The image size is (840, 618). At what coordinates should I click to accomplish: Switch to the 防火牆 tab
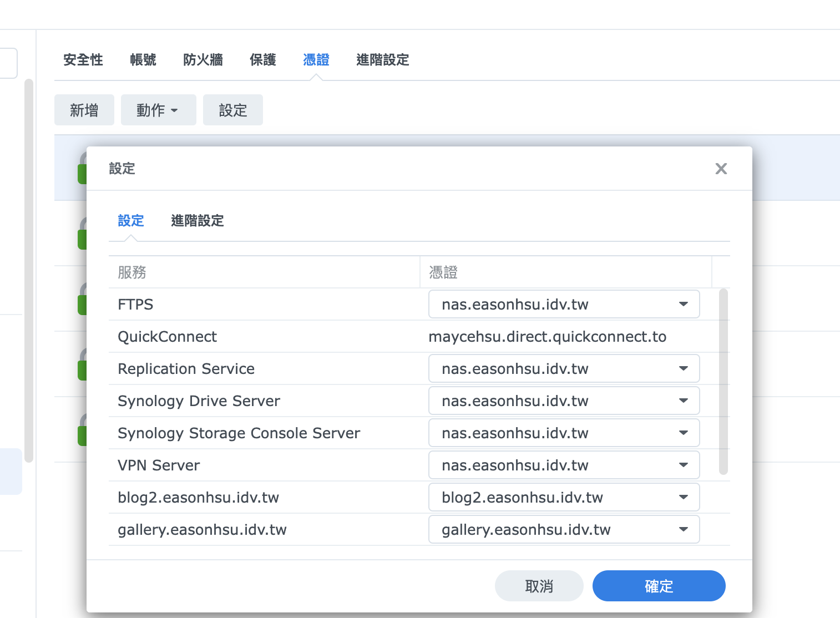click(203, 60)
